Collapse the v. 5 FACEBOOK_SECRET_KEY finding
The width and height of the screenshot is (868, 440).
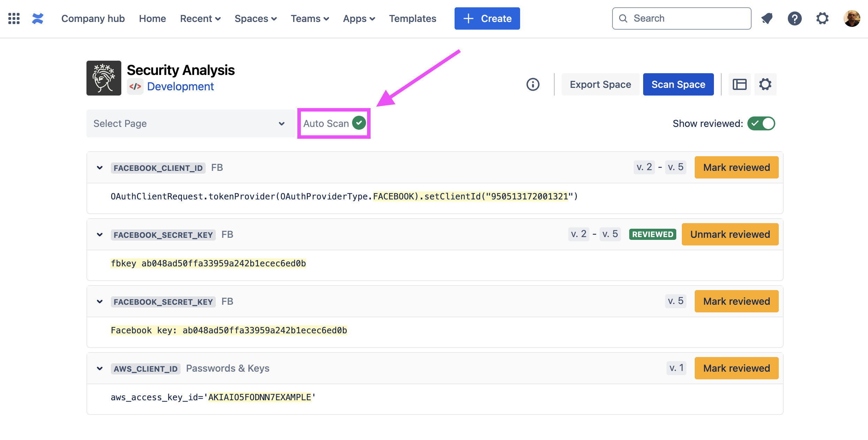[100, 302]
